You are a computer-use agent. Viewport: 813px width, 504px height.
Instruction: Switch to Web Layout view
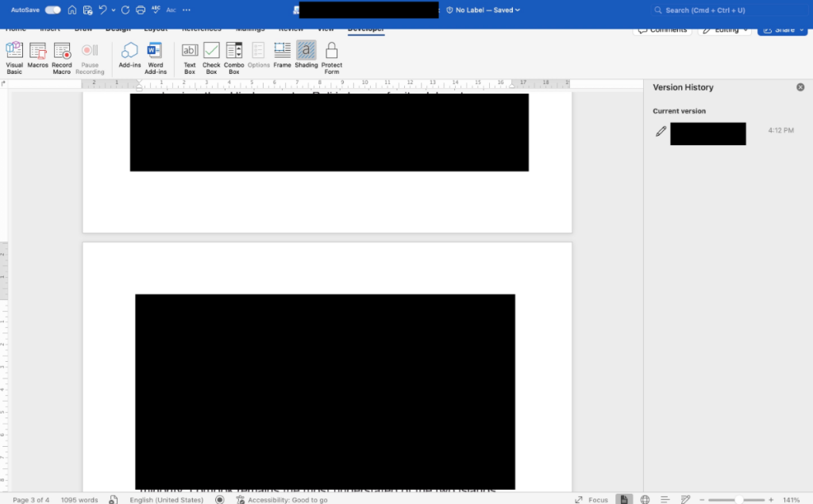pos(645,500)
